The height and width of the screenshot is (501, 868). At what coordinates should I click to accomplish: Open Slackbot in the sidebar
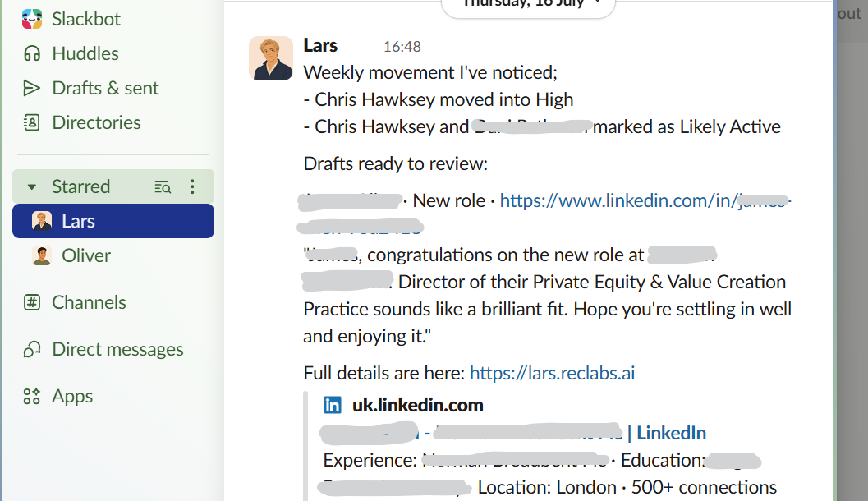[71, 19]
